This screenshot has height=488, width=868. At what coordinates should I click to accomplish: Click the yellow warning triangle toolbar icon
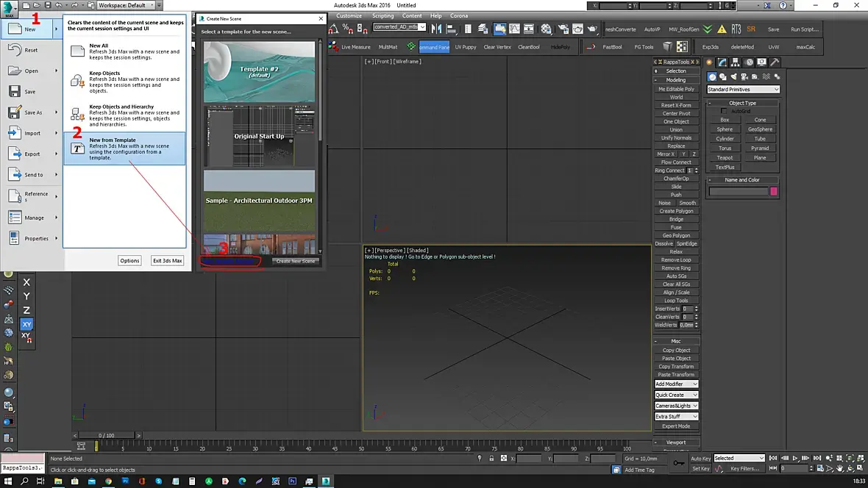[722, 29]
